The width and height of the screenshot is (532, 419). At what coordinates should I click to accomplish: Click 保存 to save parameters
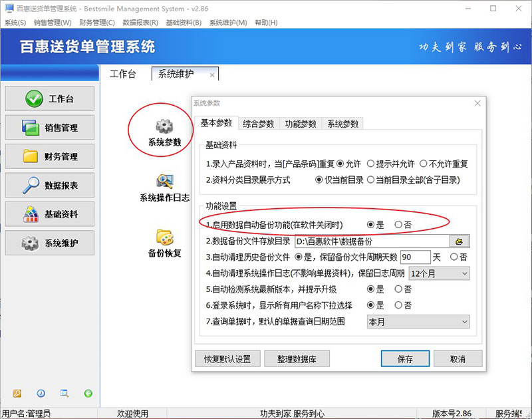[x=405, y=358]
